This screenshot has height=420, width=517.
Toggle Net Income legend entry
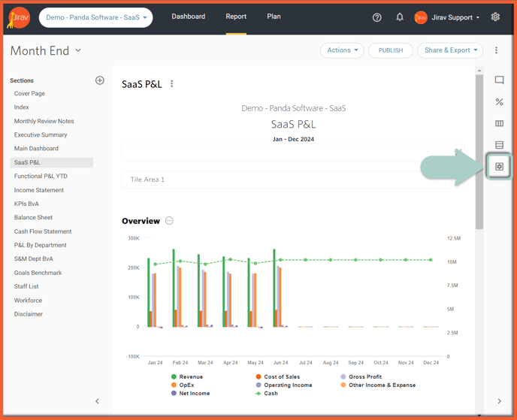pos(191,393)
